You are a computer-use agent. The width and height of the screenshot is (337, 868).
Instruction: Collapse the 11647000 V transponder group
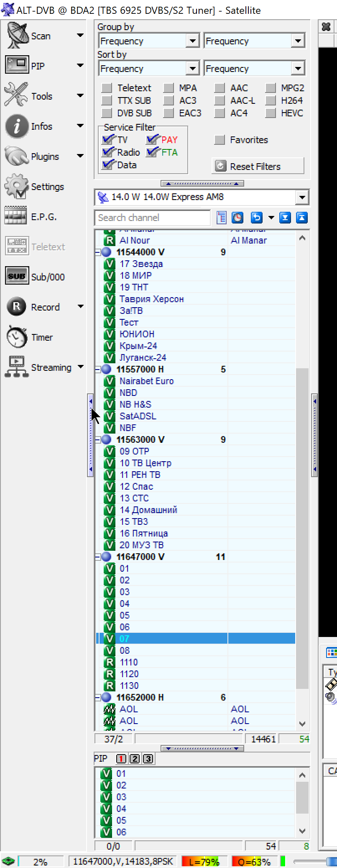tap(98, 557)
